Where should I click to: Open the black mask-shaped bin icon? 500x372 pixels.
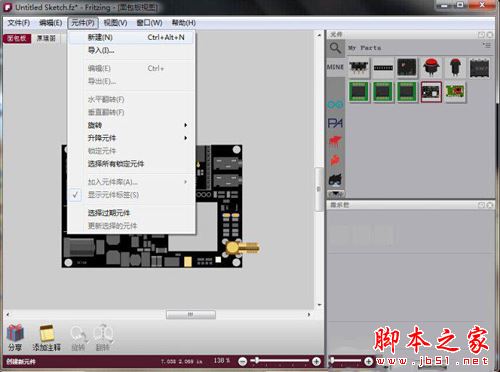point(335,180)
